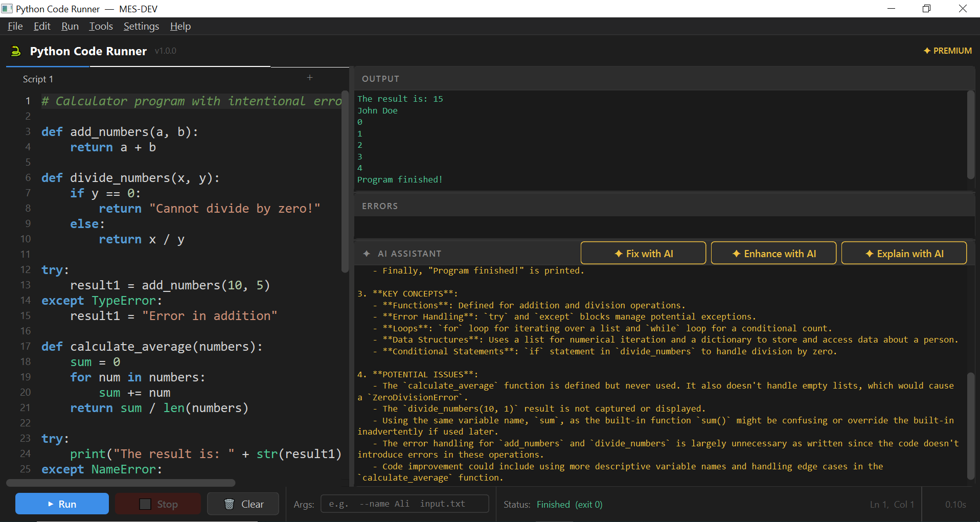Viewport: 980px width, 522px height.
Task: Click the Run button
Action: pos(62,504)
